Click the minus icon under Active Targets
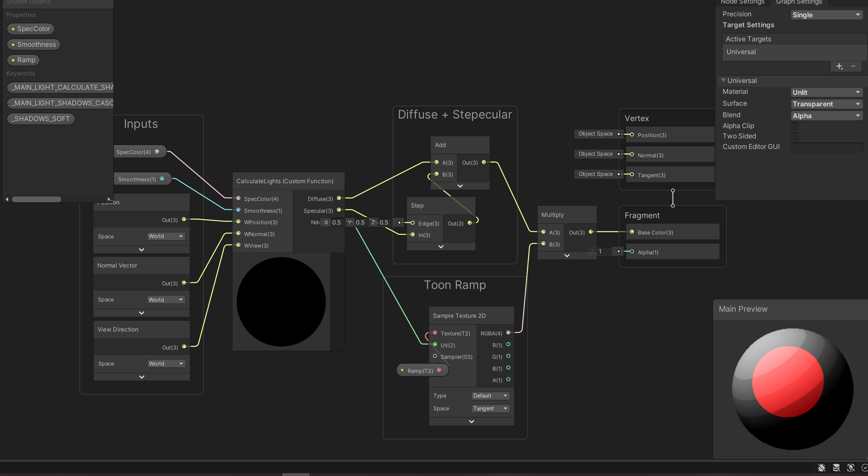The image size is (868, 476). 853,66
